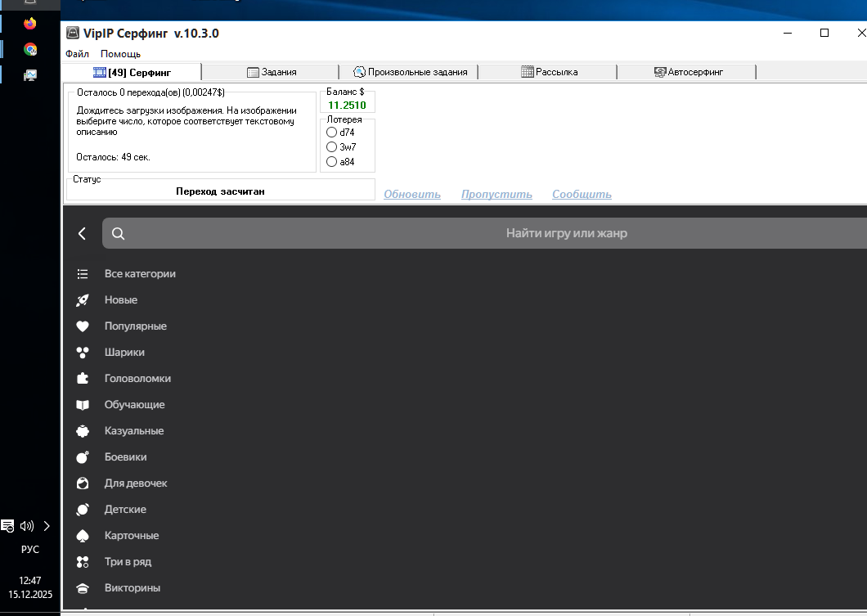Select the heart icon for Популярные
The height and width of the screenshot is (616, 867).
click(x=83, y=326)
